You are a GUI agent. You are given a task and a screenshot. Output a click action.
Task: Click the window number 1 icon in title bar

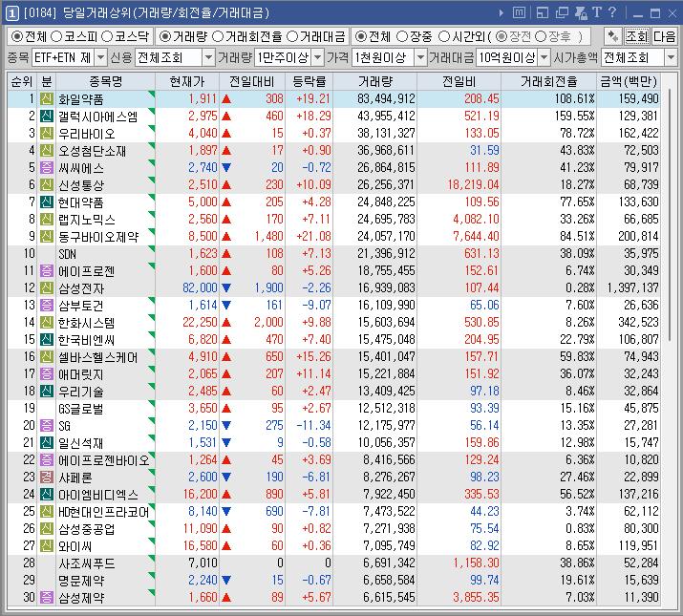point(11,13)
